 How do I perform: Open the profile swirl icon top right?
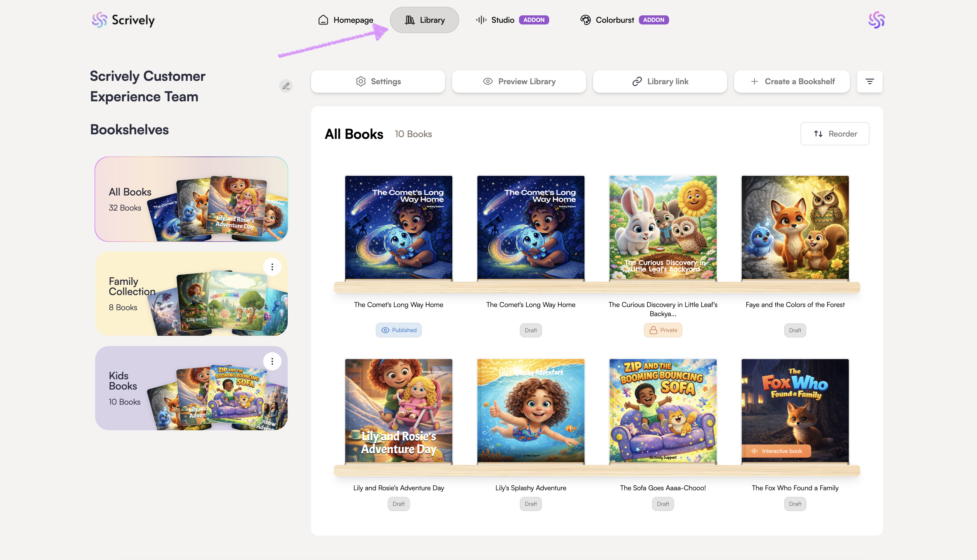(876, 20)
